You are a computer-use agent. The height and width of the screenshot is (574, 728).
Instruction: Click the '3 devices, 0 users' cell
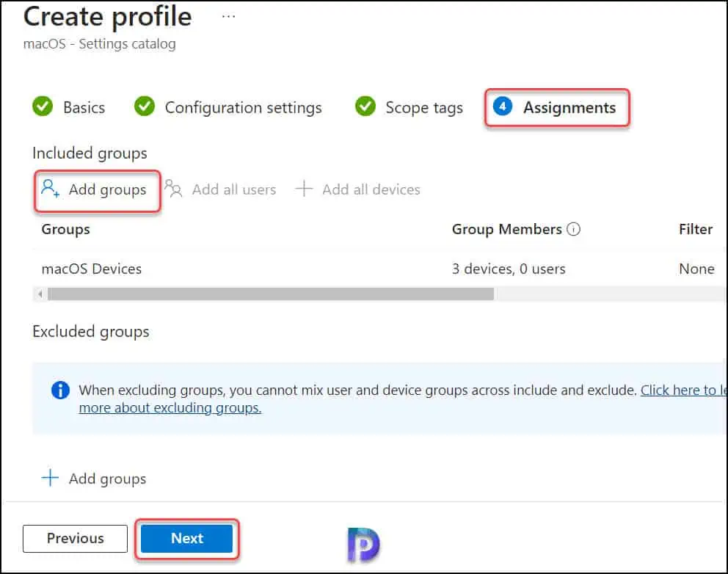pyautogui.click(x=509, y=269)
